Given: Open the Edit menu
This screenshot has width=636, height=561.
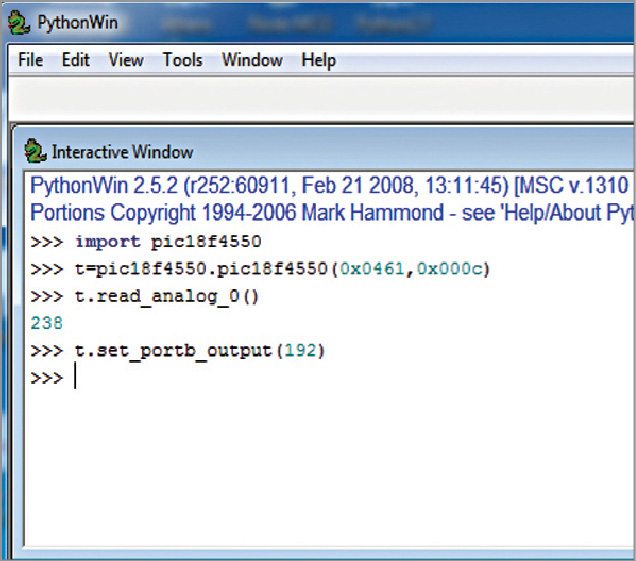Looking at the screenshot, I should pyautogui.click(x=75, y=60).
